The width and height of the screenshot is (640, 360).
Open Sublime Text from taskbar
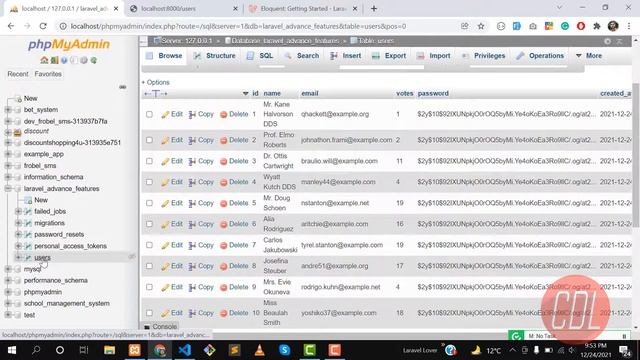point(234,350)
